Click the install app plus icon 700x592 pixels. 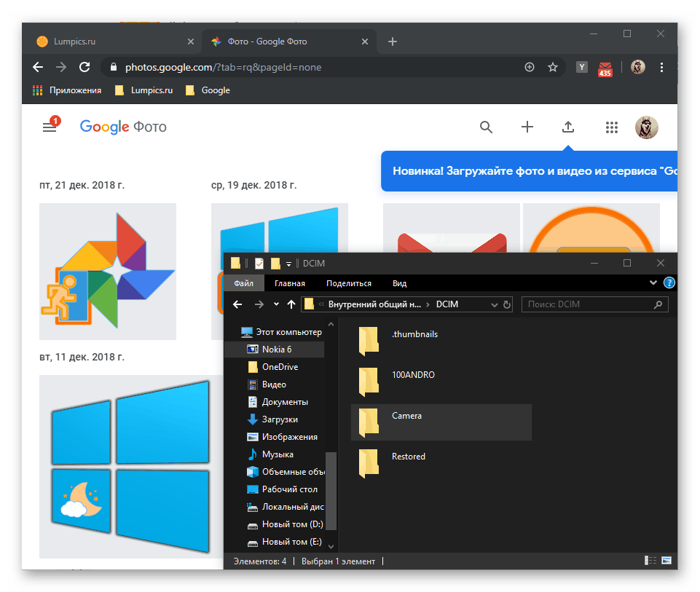tap(530, 68)
